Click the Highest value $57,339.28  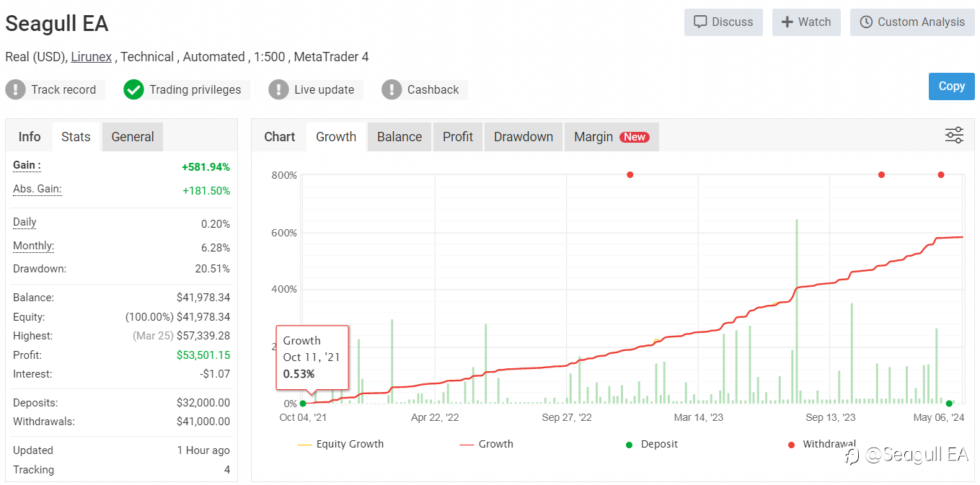[203, 336]
